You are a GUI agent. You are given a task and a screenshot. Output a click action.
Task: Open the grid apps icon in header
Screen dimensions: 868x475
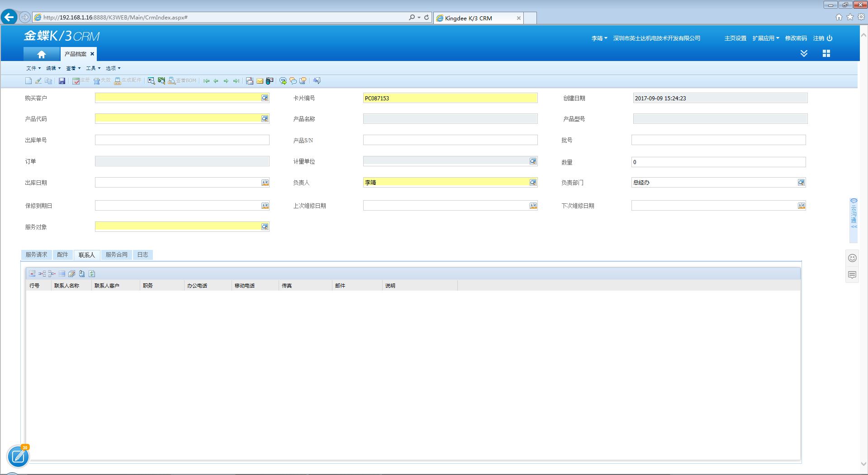pyautogui.click(x=826, y=53)
